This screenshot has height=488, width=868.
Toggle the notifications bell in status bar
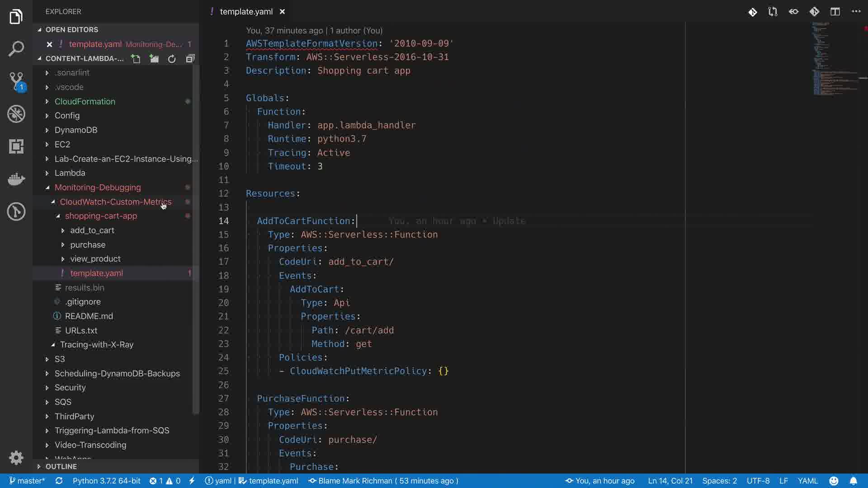pos(853,481)
